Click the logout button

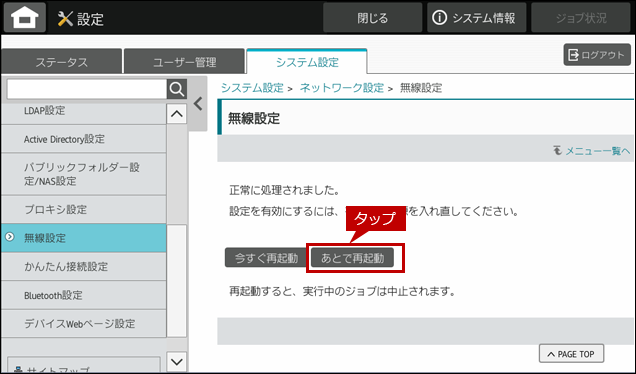597,55
